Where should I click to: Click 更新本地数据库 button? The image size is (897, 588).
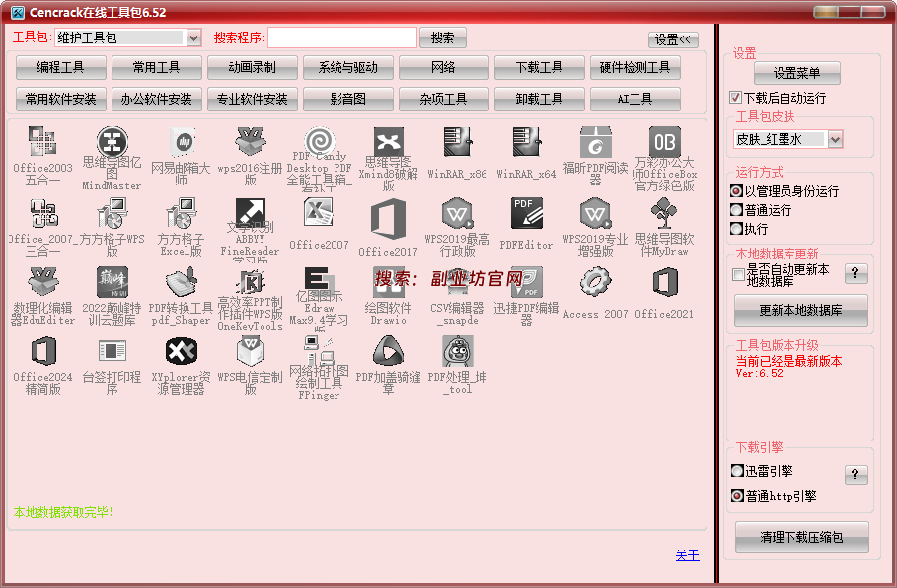tap(801, 311)
